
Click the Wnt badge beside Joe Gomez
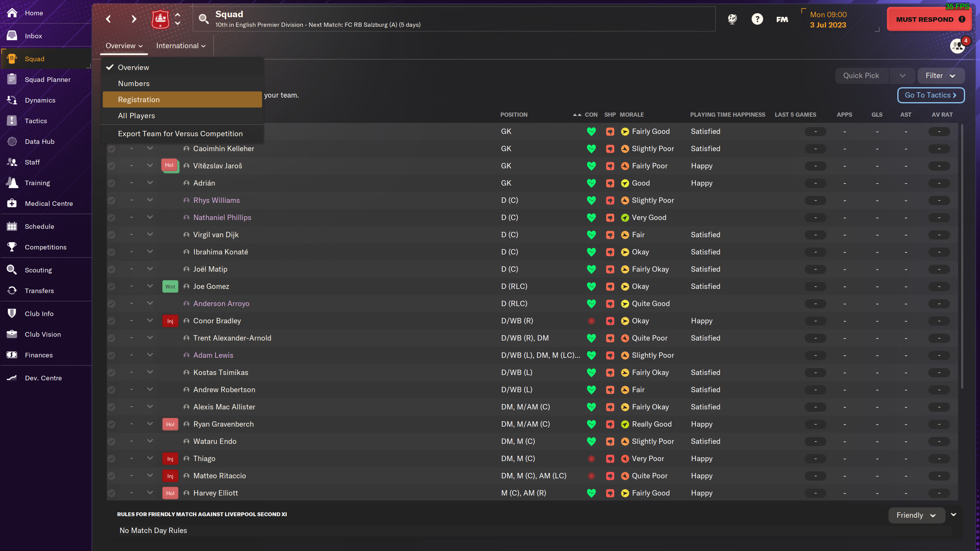(170, 286)
